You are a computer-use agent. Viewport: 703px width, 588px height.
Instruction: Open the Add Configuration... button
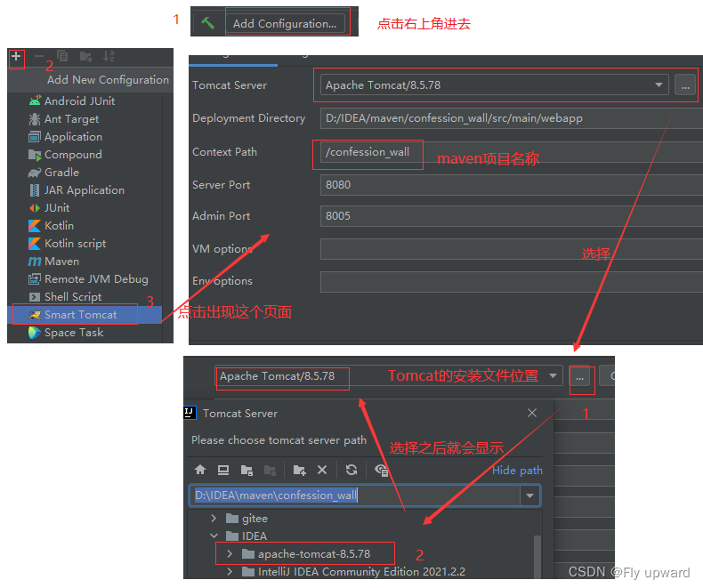click(x=285, y=23)
